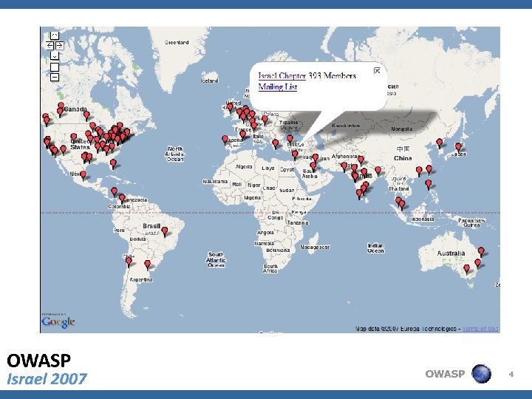Select the marker in the Philippines
Screen dimensions: 532x399
[x=429, y=184]
